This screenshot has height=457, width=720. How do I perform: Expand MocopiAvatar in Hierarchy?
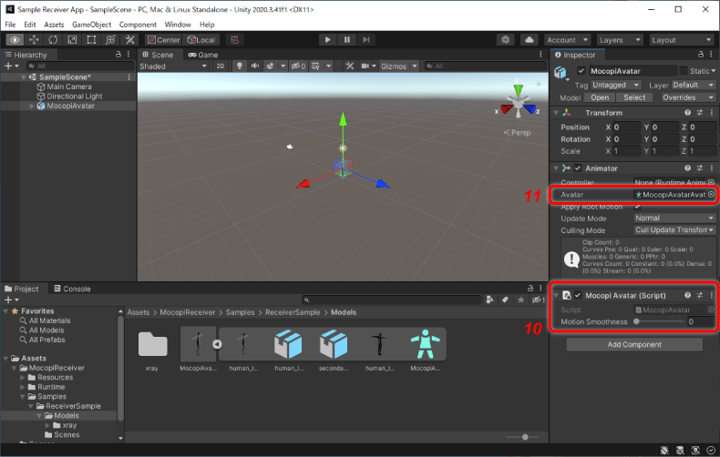[32, 106]
